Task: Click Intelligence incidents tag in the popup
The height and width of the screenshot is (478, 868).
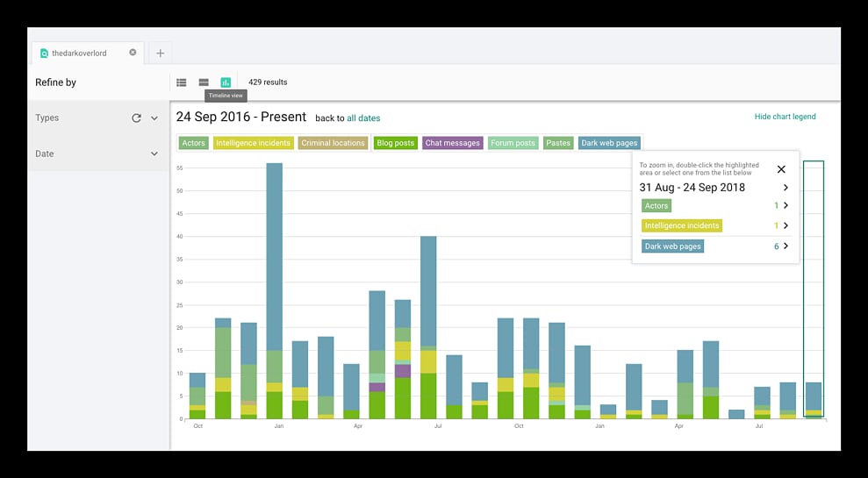Action: click(682, 225)
